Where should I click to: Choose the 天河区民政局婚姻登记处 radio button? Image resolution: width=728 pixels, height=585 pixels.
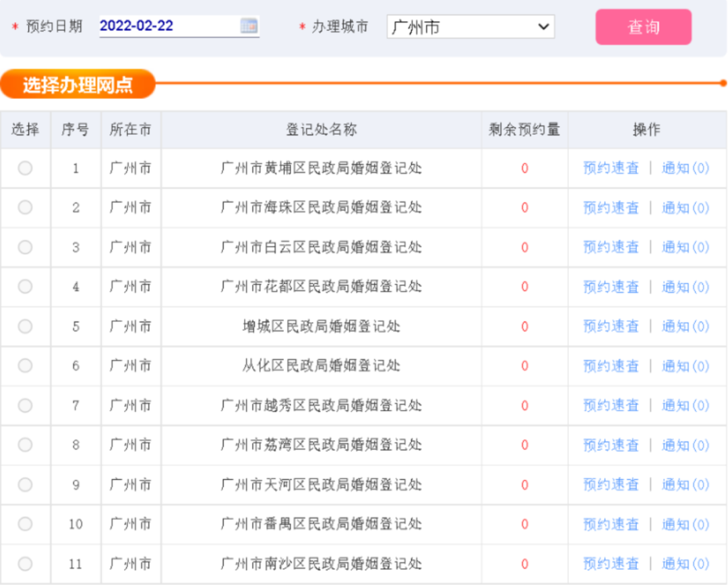[x=25, y=485]
